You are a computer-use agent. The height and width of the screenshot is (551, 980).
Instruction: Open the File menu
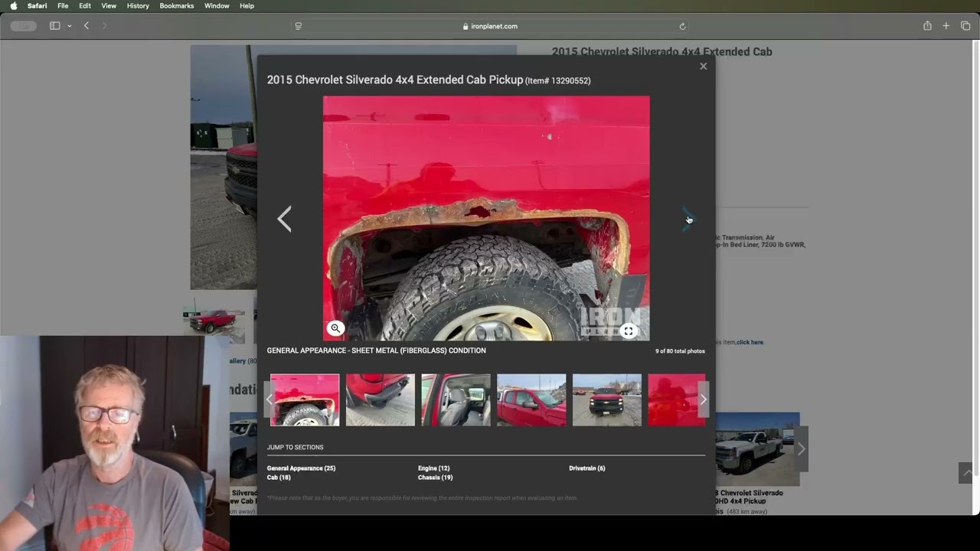tap(63, 6)
